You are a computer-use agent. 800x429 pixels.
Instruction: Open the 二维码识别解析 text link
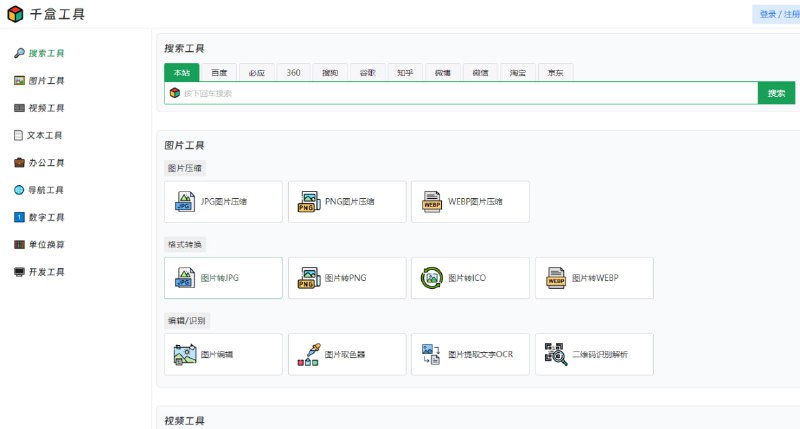(600, 355)
